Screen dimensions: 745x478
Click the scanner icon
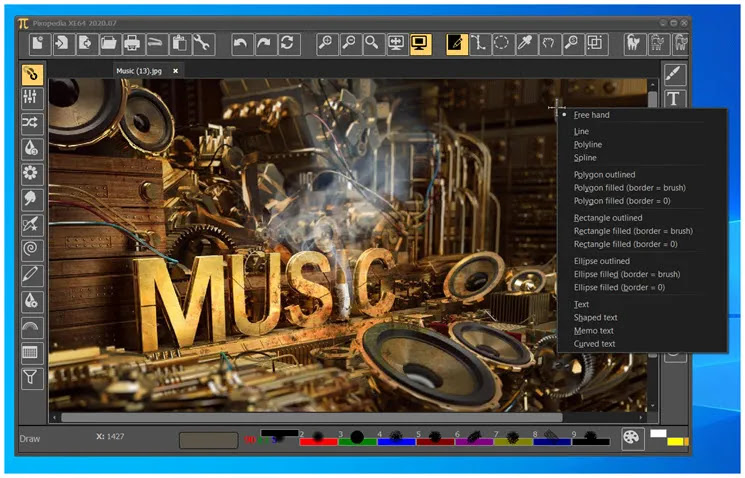(156, 44)
